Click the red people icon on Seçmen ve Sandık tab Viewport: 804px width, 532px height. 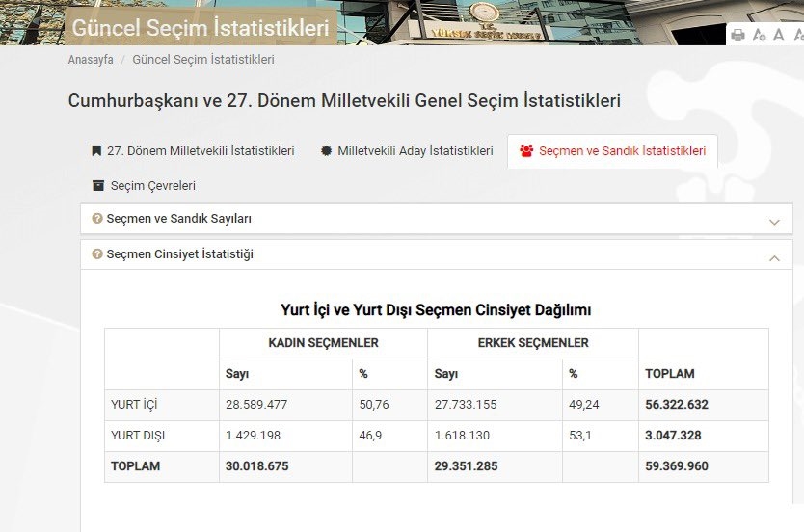pyautogui.click(x=526, y=150)
